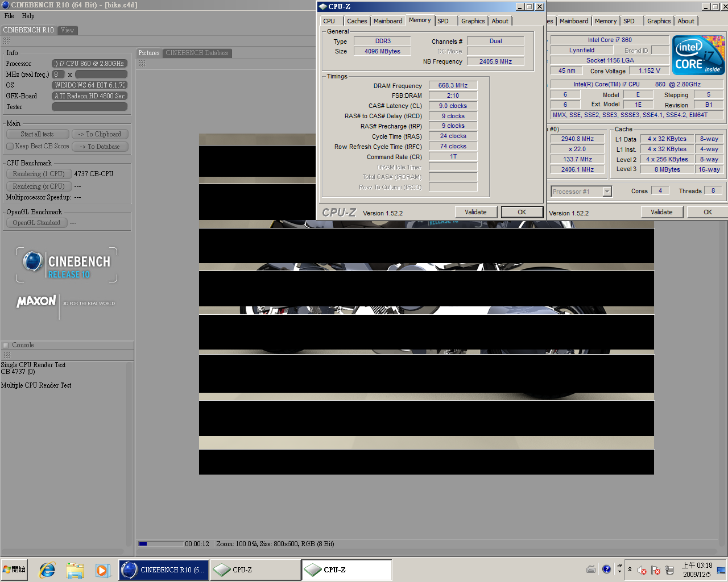Switch to the first CPU-Z taskbar button
Image resolution: width=728 pixels, height=582 pixels.
click(x=255, y=569)
